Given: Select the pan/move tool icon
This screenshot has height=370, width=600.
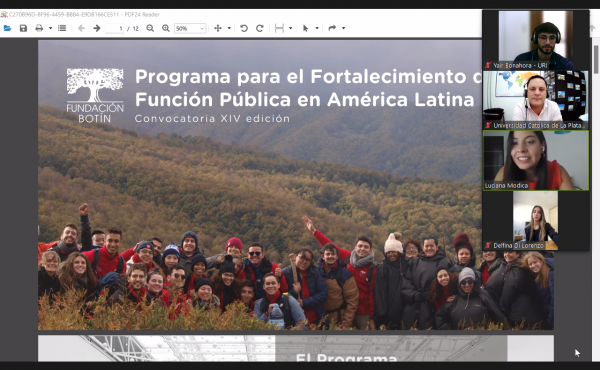Looking at the screenshot, I should click(218, 28).
